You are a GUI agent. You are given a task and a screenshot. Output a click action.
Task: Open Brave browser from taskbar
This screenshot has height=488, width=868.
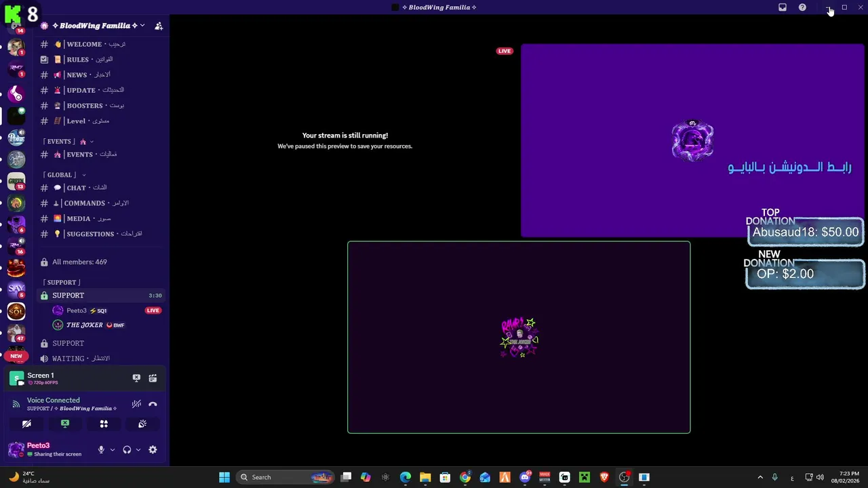604,477
